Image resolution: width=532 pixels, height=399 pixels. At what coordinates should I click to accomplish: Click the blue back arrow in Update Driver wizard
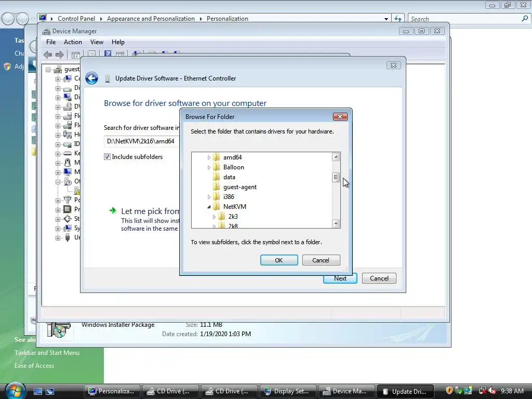click(91, 78)
